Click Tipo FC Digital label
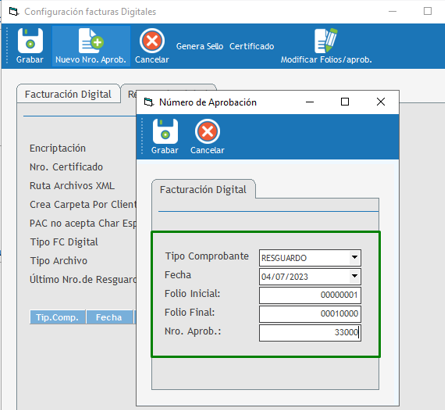 [64, 242]
